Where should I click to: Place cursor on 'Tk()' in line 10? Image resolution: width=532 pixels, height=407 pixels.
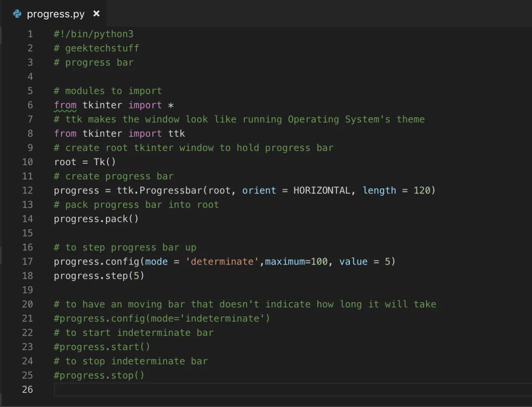click(105, 162)
